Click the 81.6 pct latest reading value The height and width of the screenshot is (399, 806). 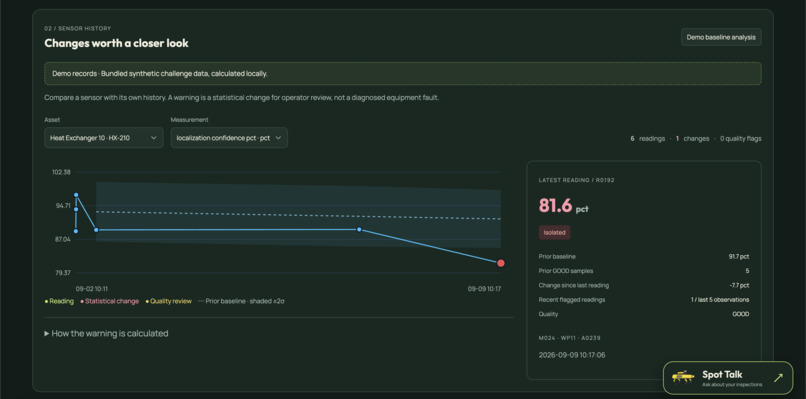pos(563,206)
